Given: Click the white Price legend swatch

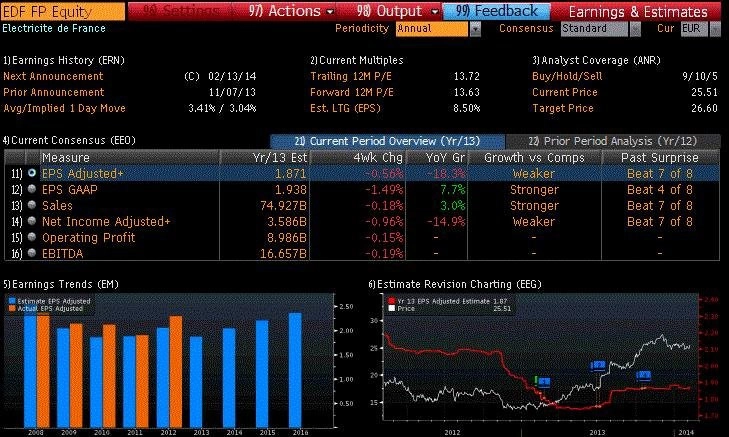Looking at the screenshot, I should point(391,309).
